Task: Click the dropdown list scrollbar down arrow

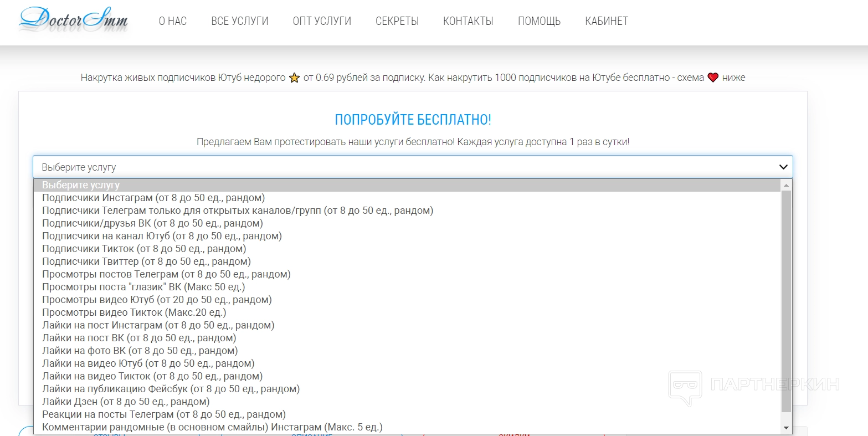Action: 786,428
